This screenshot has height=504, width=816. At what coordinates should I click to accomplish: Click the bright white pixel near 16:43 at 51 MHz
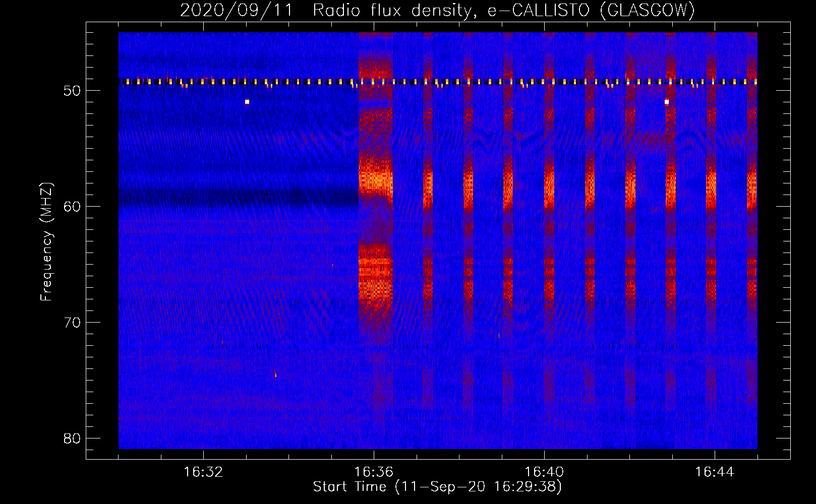667,102
